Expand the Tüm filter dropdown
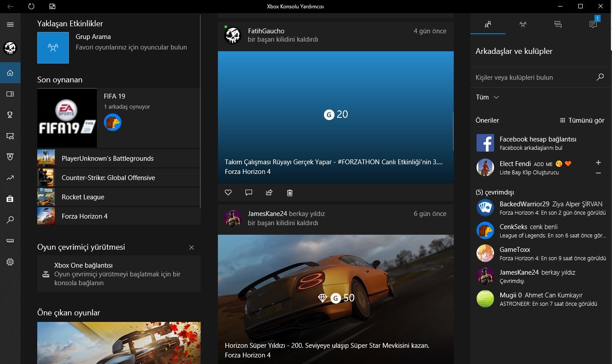612x364 pixels. (487, 97)
